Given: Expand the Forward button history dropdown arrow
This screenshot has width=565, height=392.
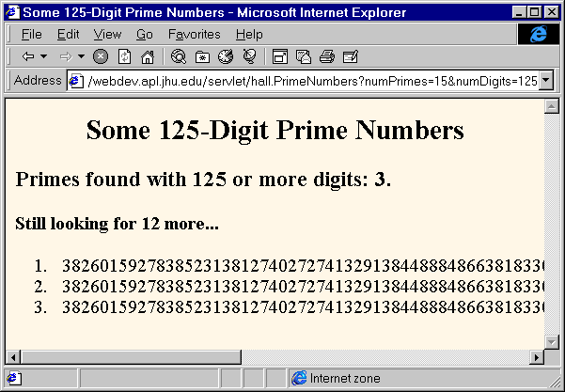Looking at the screenshot, I should 81,56.
